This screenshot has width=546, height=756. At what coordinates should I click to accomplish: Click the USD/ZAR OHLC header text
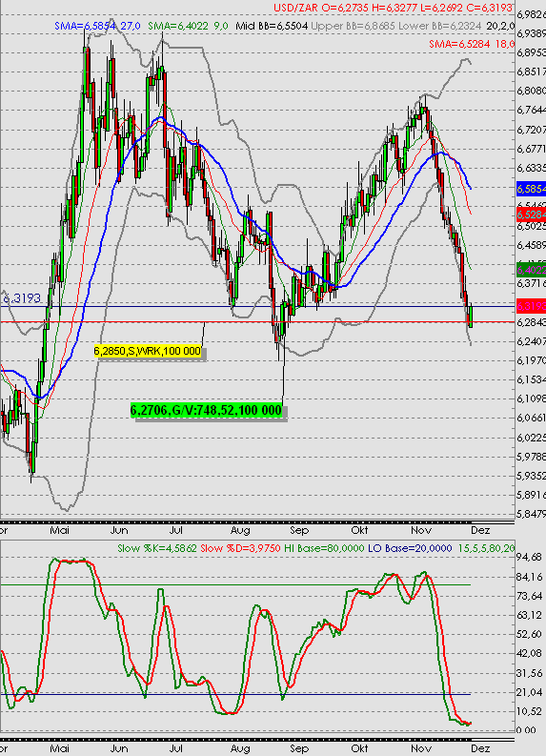pos(394,8)
